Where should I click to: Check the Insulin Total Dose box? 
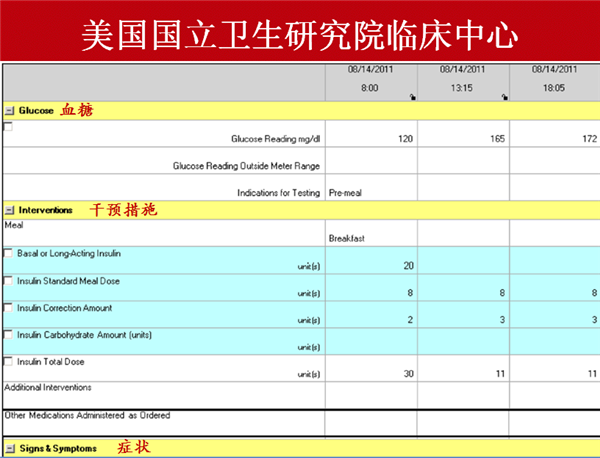pos(8,361)
